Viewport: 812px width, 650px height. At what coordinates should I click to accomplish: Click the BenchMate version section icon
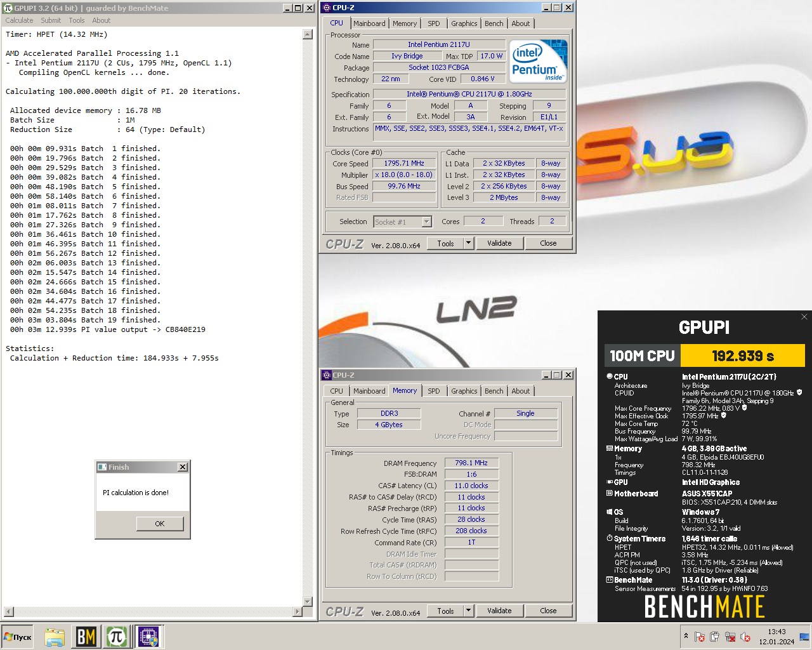[610, 580]
